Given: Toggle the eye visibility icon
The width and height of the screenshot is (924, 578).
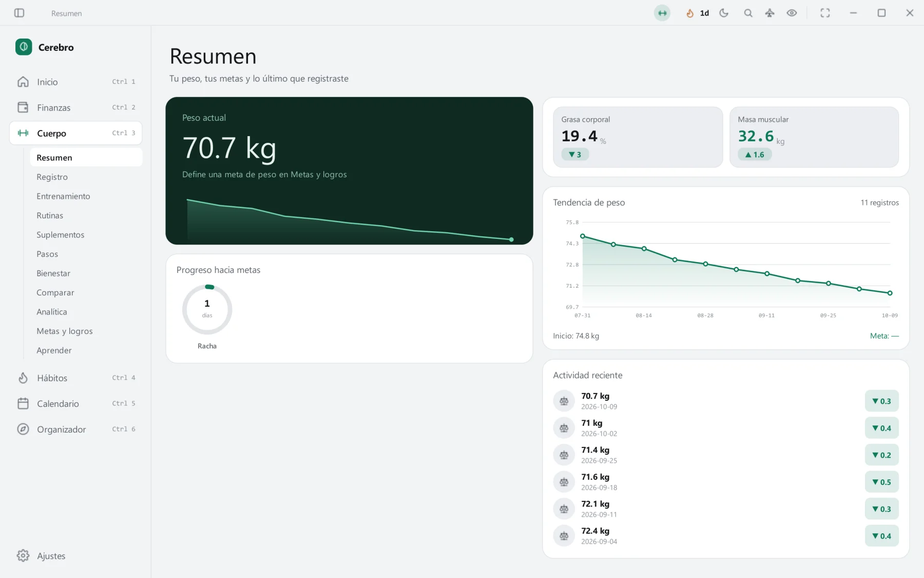Looking at the screenshot, I should 792,13.
